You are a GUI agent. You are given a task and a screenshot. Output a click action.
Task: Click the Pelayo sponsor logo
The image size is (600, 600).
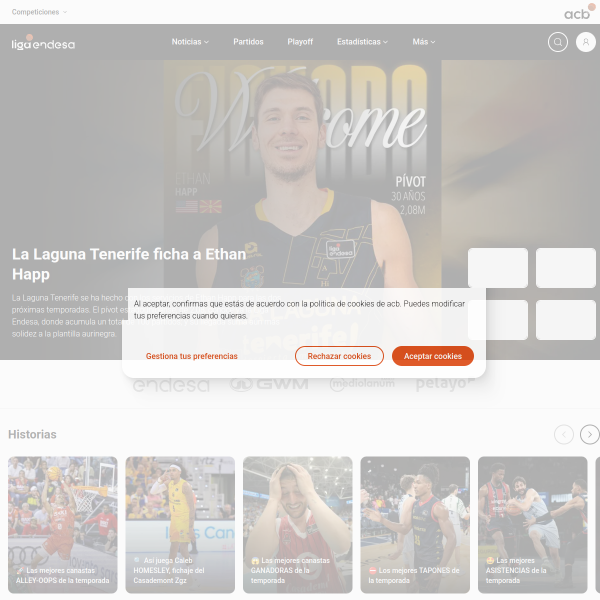[x=445, y=384]
